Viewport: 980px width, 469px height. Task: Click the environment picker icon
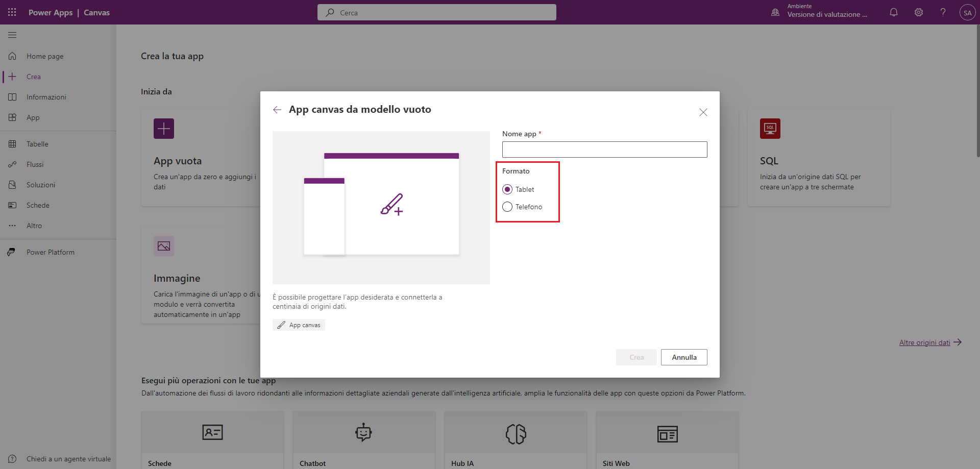coord(775,12)
